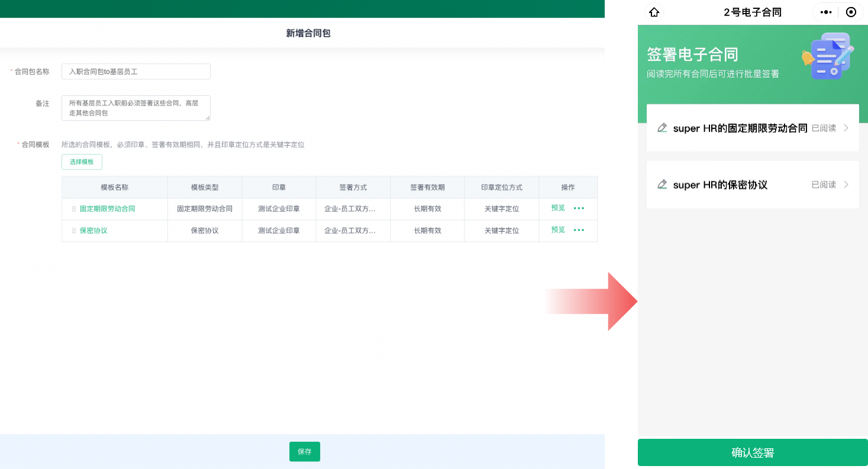
Task: Open the 保密协议 template name link
Action: click(93, 231)
